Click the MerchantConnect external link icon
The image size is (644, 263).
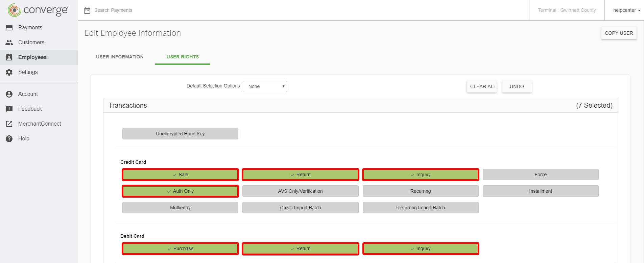pos(9,124)
